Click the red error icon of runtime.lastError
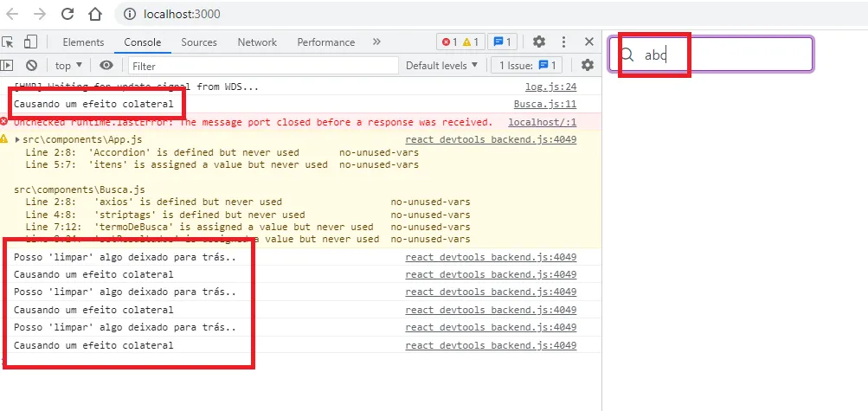 coord(4,122)
